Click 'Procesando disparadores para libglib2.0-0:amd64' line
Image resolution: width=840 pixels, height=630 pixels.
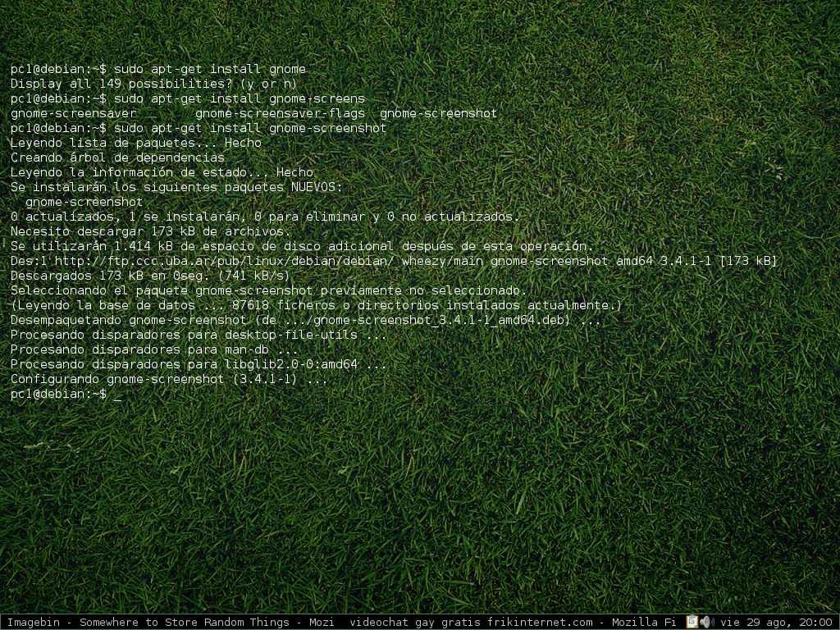coord(199,364)
